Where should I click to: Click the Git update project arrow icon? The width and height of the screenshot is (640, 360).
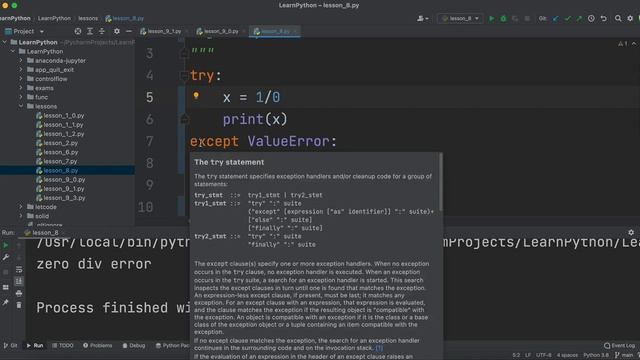556,18
